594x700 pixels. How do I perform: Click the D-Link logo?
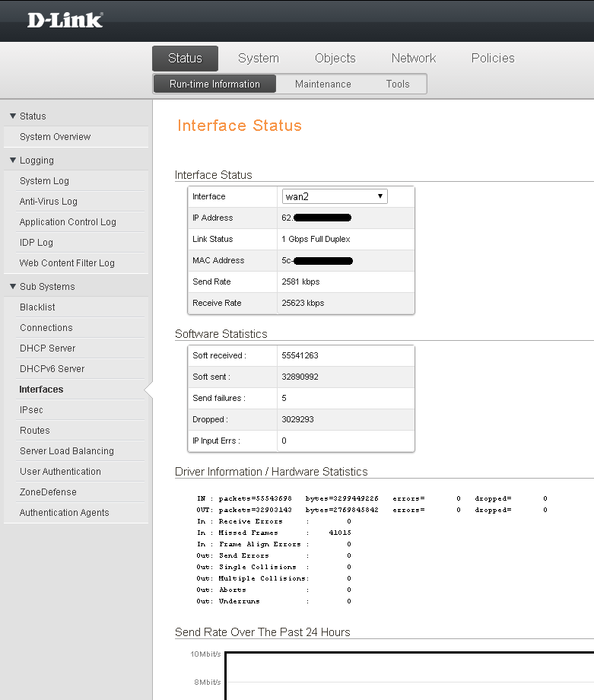click(65, 21)
